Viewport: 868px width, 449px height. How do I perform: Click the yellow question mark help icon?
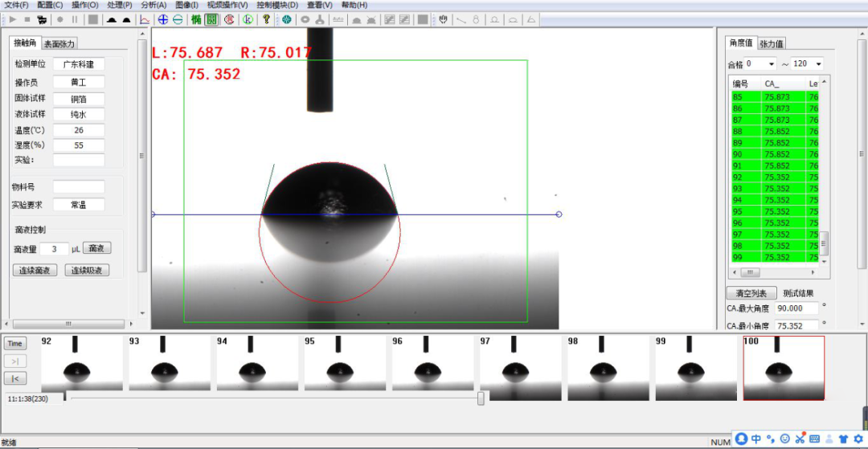coord(266,19)
